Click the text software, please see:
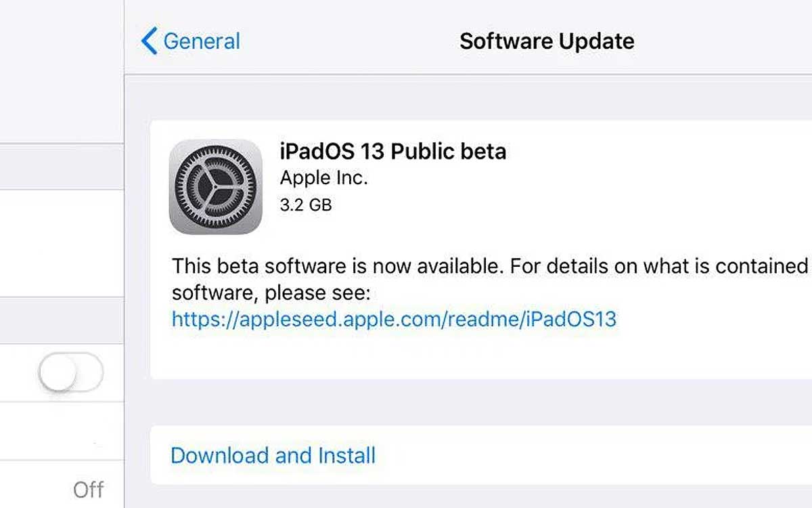Screen dimensions: 812x508 pos(273,293)
